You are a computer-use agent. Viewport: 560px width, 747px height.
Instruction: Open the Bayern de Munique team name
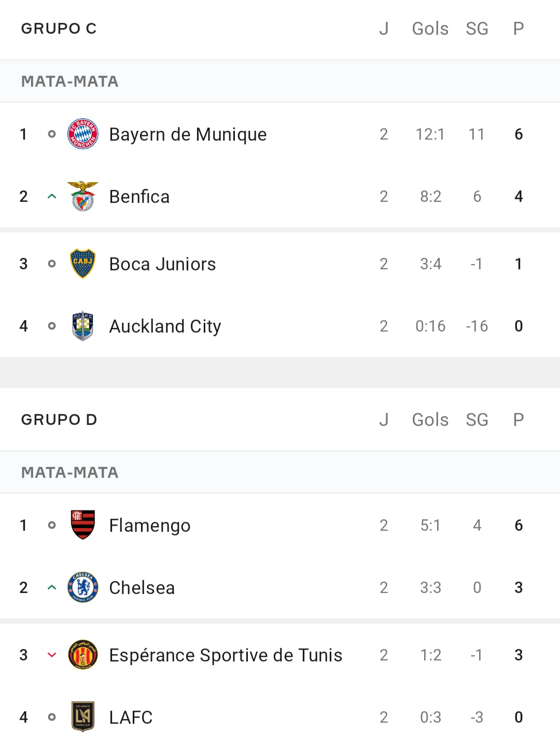(188, 134)
